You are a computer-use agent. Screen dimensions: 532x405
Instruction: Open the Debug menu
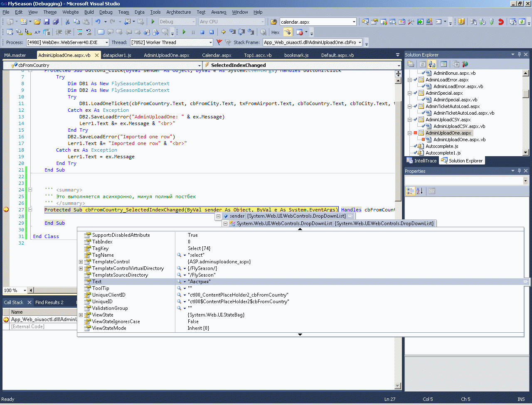(x=106, y=12)
